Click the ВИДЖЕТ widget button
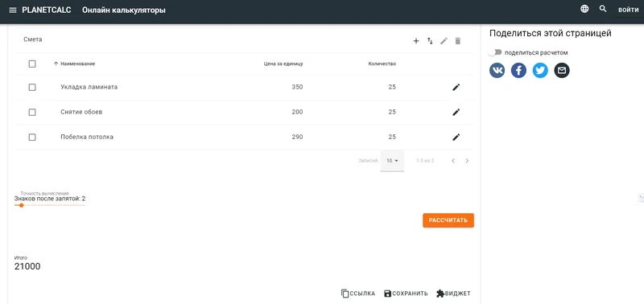The image size is (644, 304). pos(453,294)
